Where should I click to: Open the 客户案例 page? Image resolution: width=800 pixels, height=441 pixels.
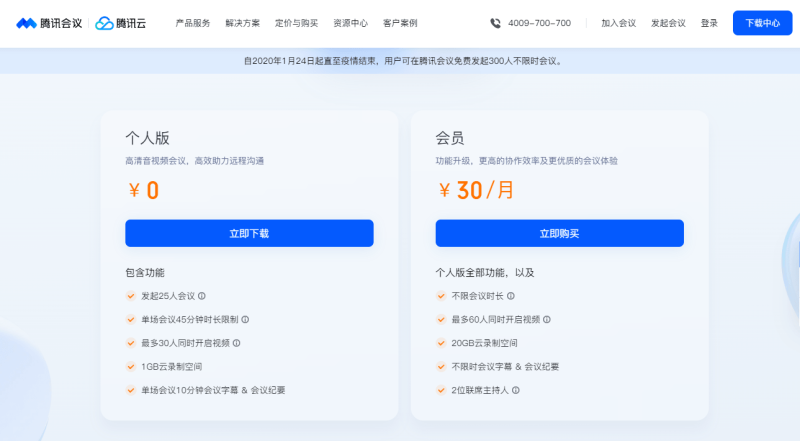(x=400, y=23)
